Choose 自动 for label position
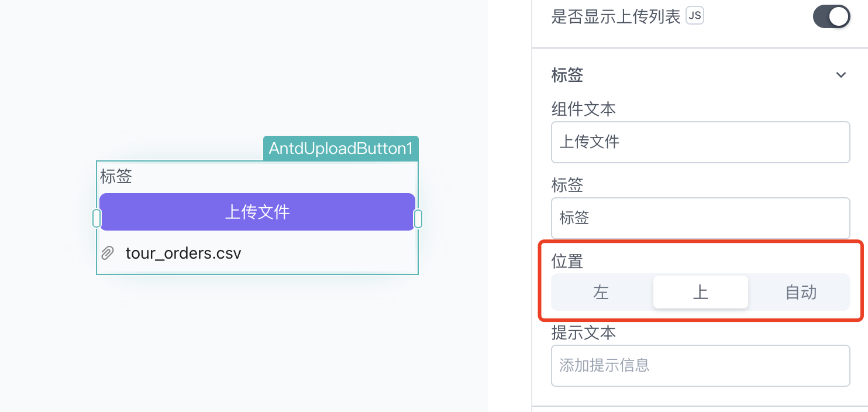868x412 pixels. tap(801, 292)
